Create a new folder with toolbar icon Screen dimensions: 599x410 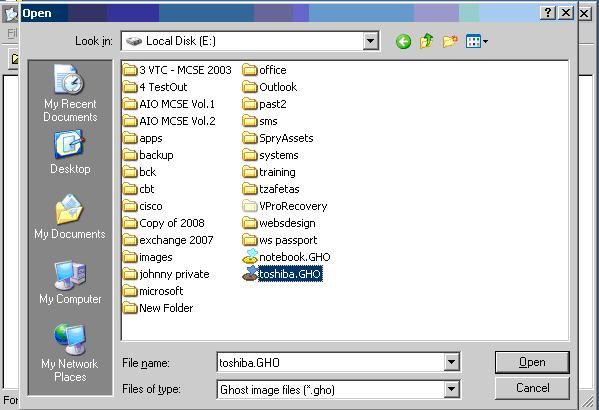tap(450, 41)
